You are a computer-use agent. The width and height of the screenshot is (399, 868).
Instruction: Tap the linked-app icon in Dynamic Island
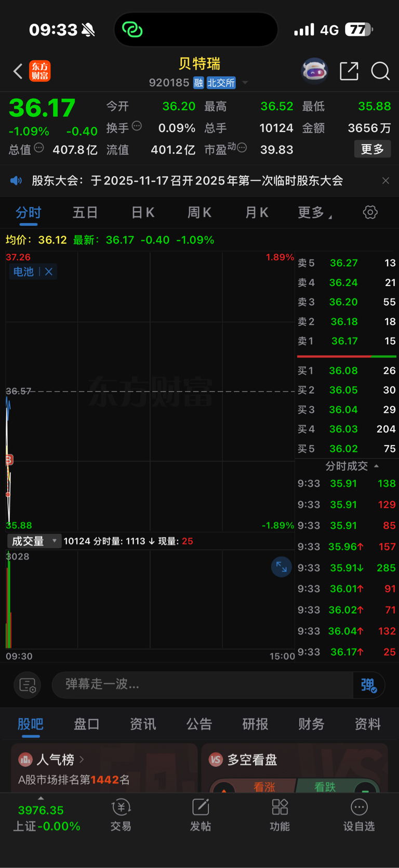(132, 30)
